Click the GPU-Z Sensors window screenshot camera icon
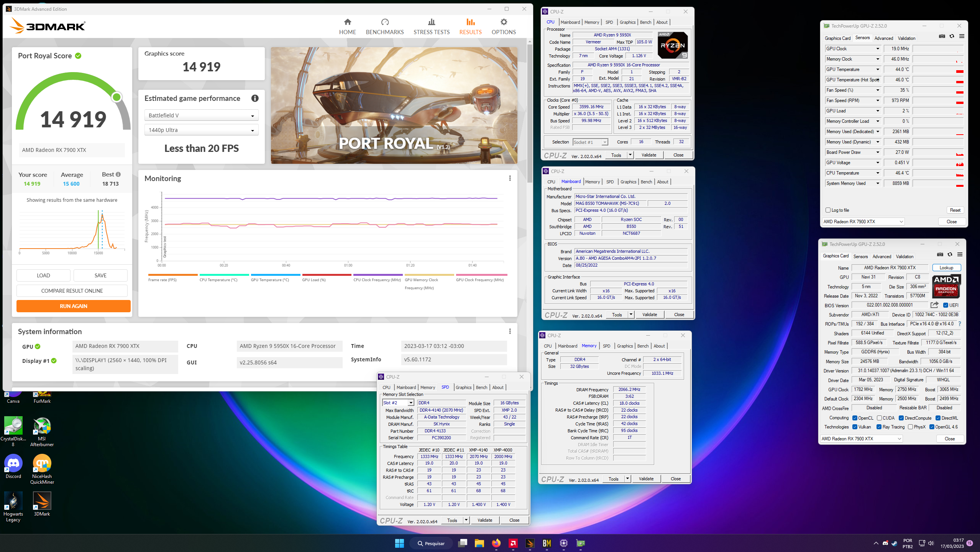The height and width of the screenshot is (552, 980). coord(942,36)
